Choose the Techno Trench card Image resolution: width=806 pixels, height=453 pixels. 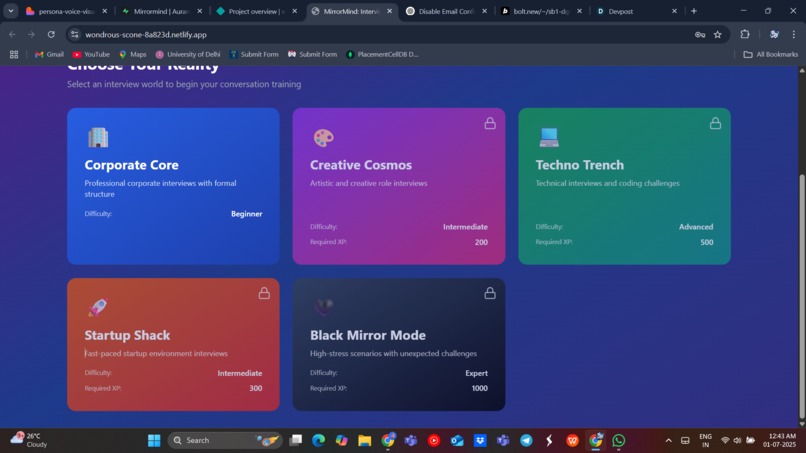[625, 186]
